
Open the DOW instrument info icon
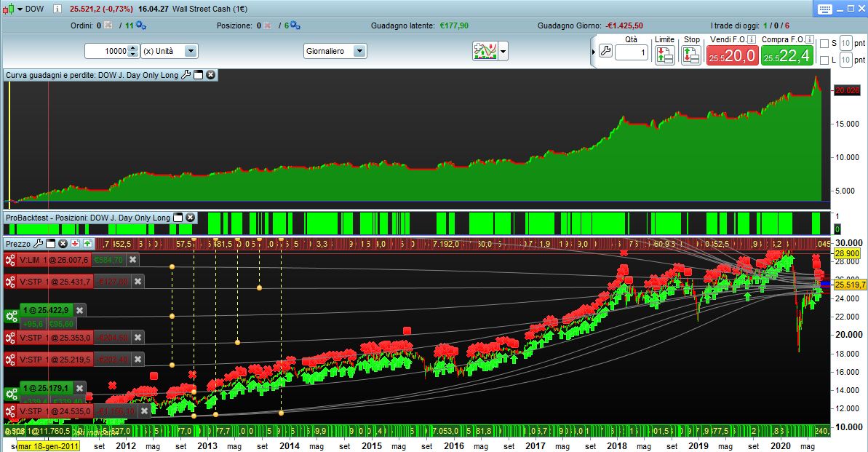click(57, 9)
